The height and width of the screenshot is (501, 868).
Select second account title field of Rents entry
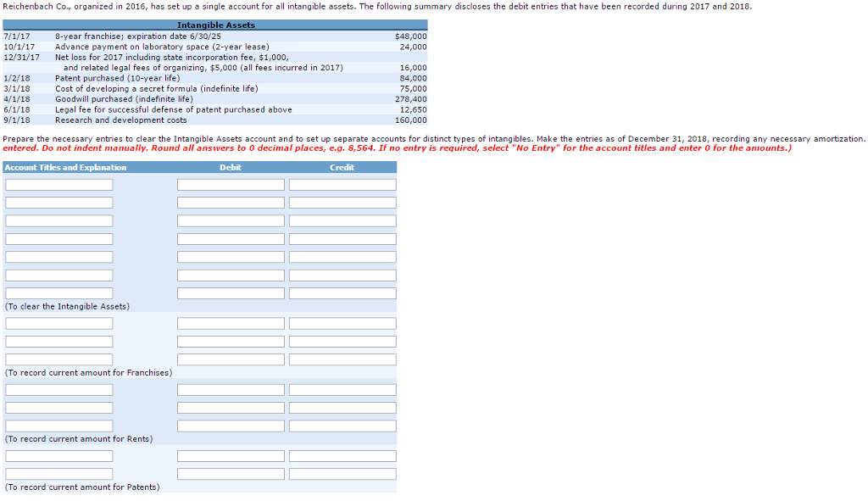[59, 408]
